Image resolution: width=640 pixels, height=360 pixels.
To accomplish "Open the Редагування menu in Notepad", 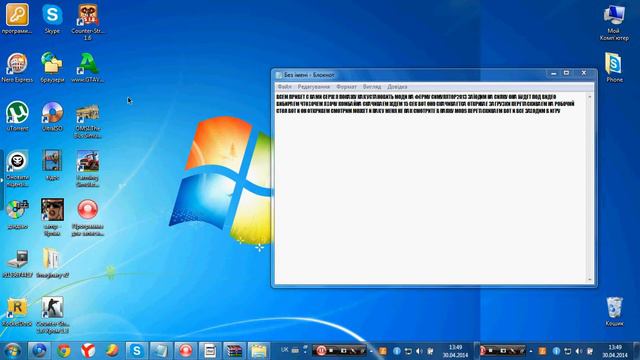I will [313, 87].
